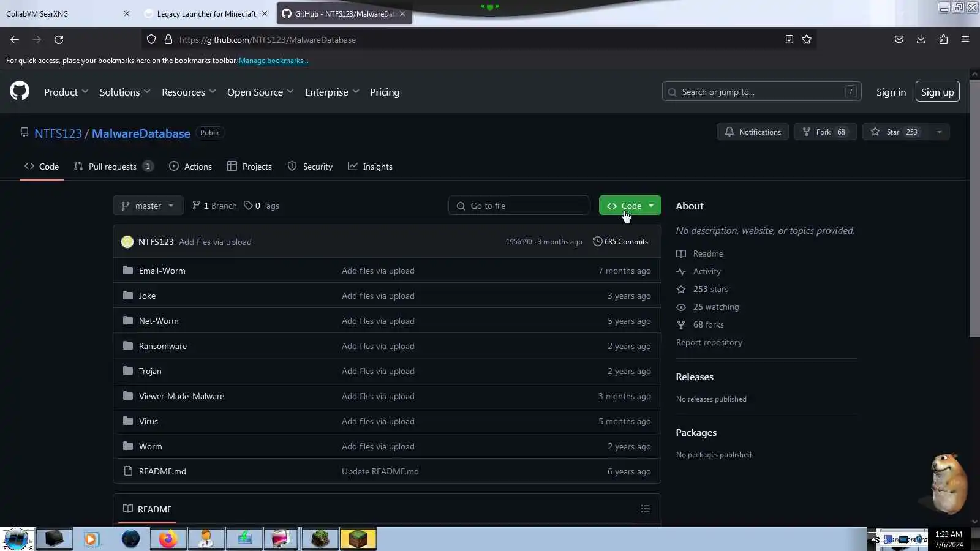Expand the Resources navigation dropdown
This screenshot has width=980, height=551.
pyautogui.click(x=189, y=92)
